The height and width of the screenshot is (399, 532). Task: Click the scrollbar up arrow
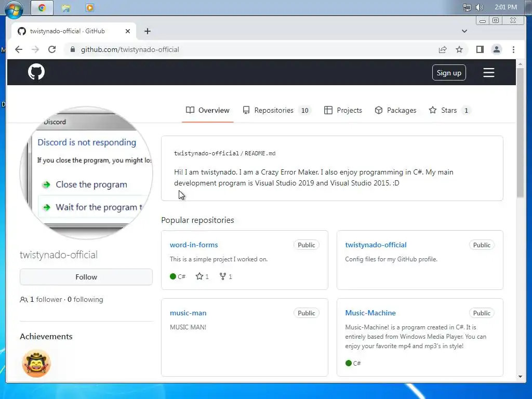point(520,64)
